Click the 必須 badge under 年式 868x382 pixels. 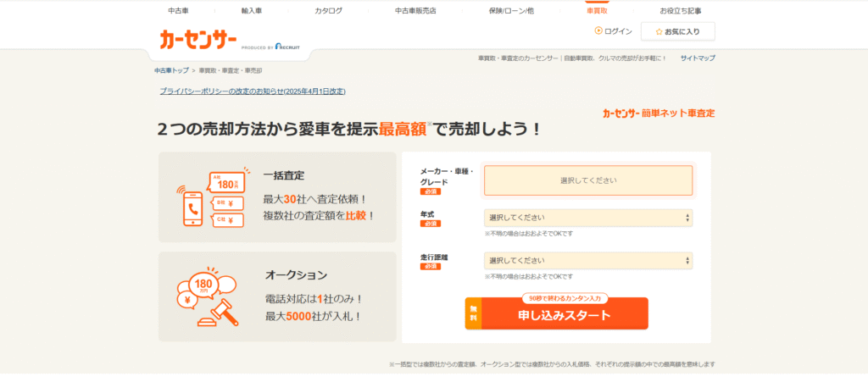[x=430, y=224]
